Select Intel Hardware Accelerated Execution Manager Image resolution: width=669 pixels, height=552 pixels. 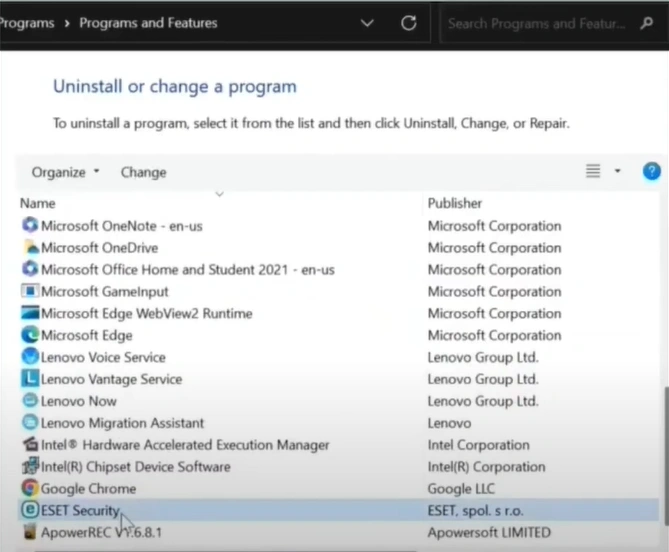pos(185,445)
